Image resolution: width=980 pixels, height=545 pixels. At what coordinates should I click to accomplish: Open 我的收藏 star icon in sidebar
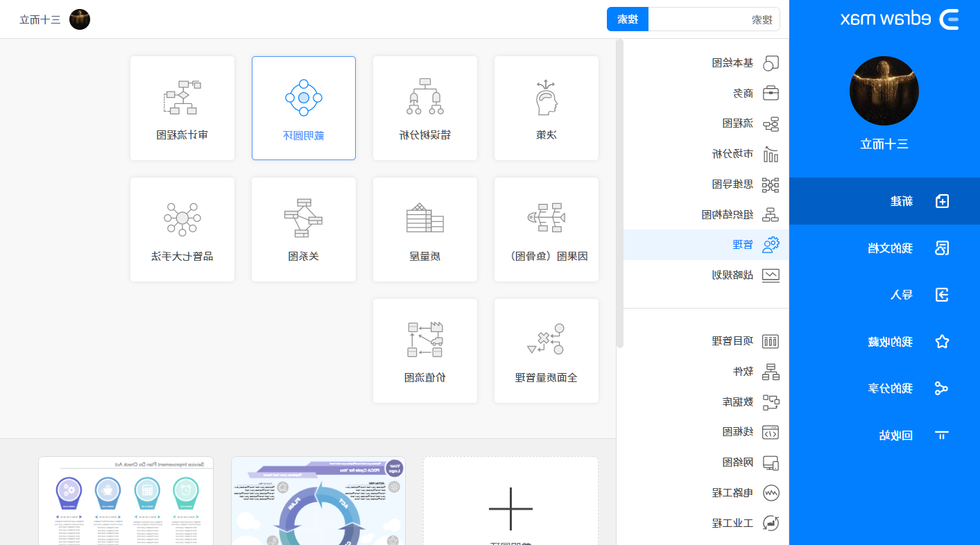[942, 341]
